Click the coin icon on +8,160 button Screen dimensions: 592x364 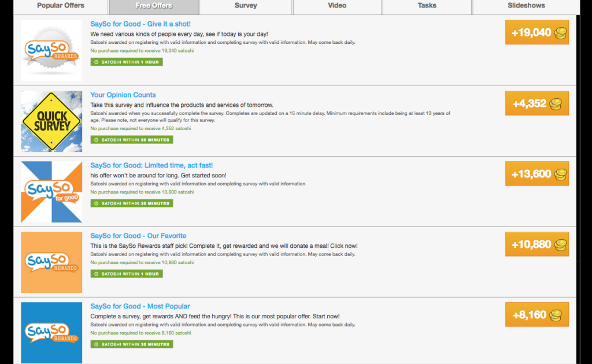[556, 315]
